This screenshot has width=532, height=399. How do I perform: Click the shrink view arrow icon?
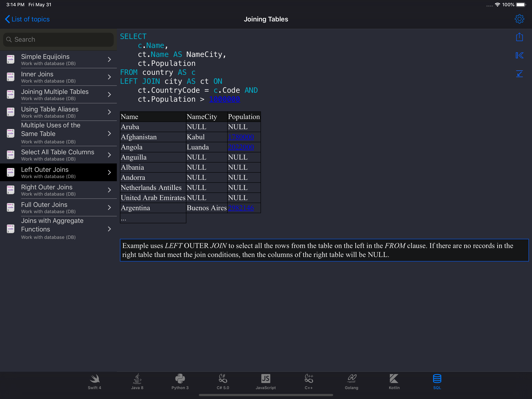click(x=519, y=74)
